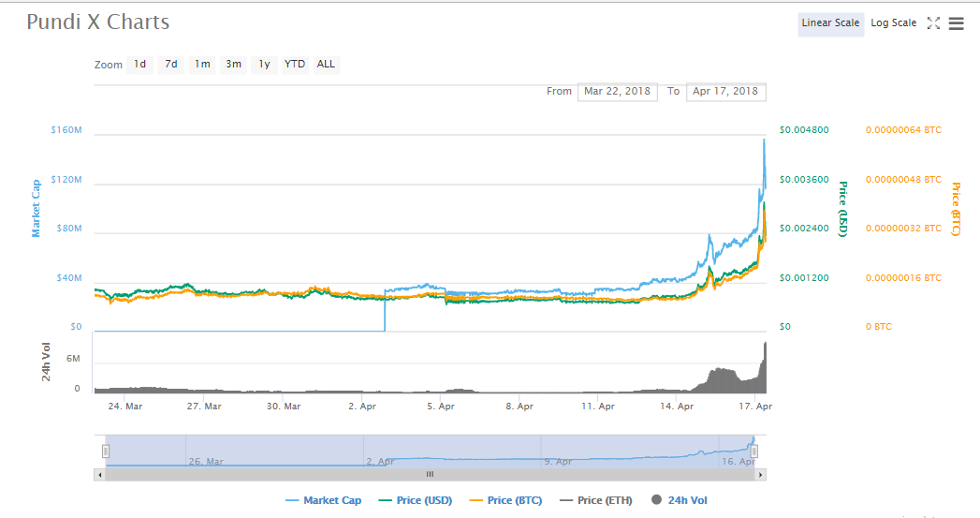Zoom chart to 1m
Screen dimensions: 980x518
202,65
